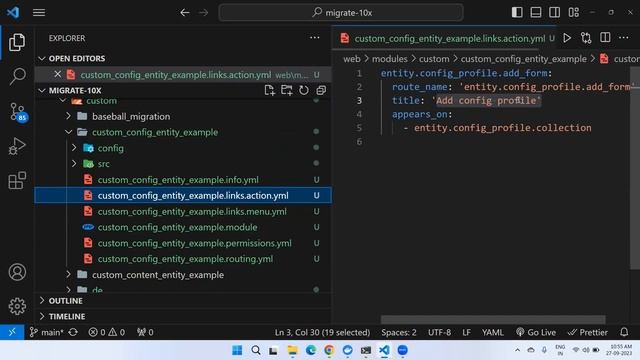Open custom_config_entity_example.routing.yml

point(183,259)
